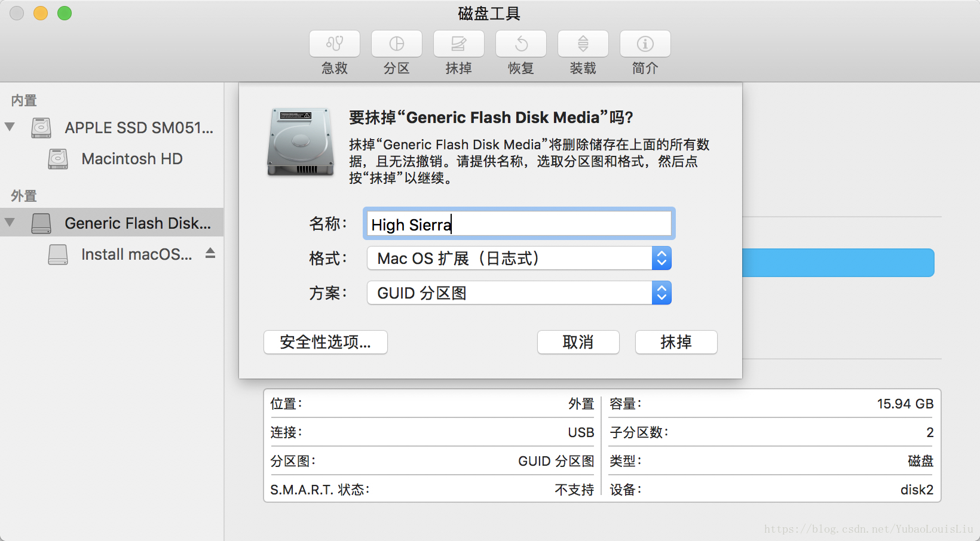Click the Install macOS volume icon
This screenshot has height=541, width=980.
[58, 254]
